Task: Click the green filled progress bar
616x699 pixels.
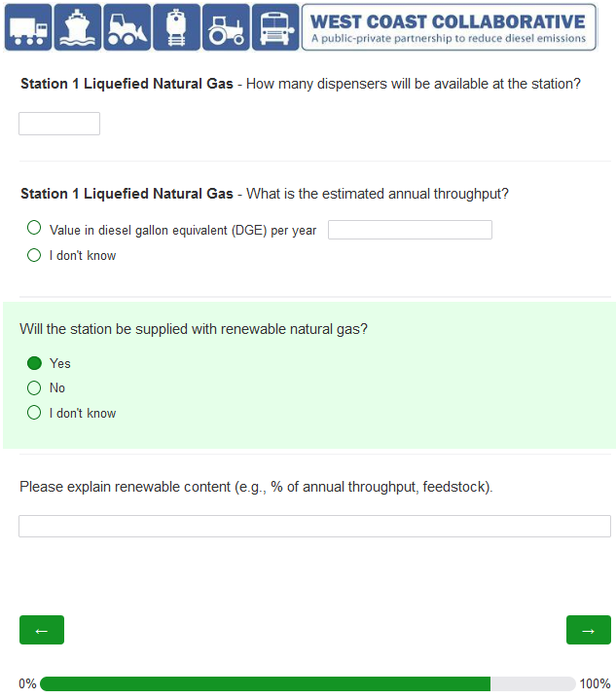Action: click(x=265, y=683)
